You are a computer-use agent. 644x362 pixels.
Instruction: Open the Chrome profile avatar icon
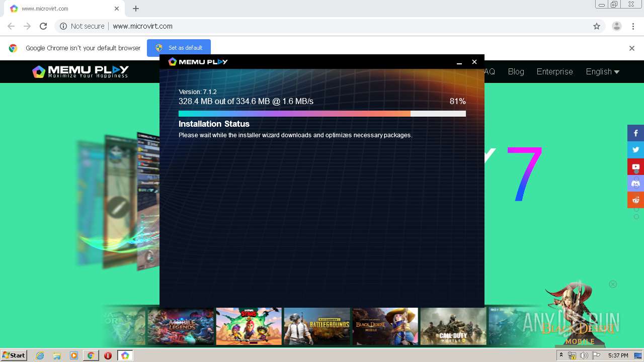tap(616, 26)
